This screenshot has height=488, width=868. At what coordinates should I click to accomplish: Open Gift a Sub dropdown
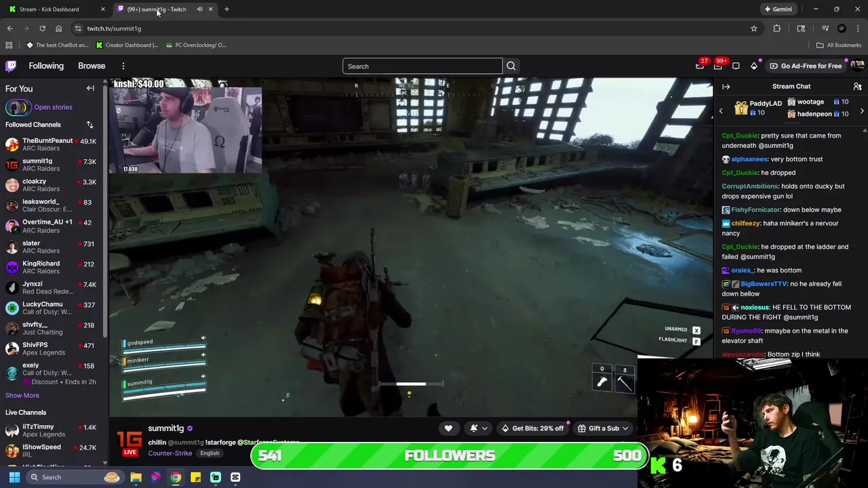point(603,428)
